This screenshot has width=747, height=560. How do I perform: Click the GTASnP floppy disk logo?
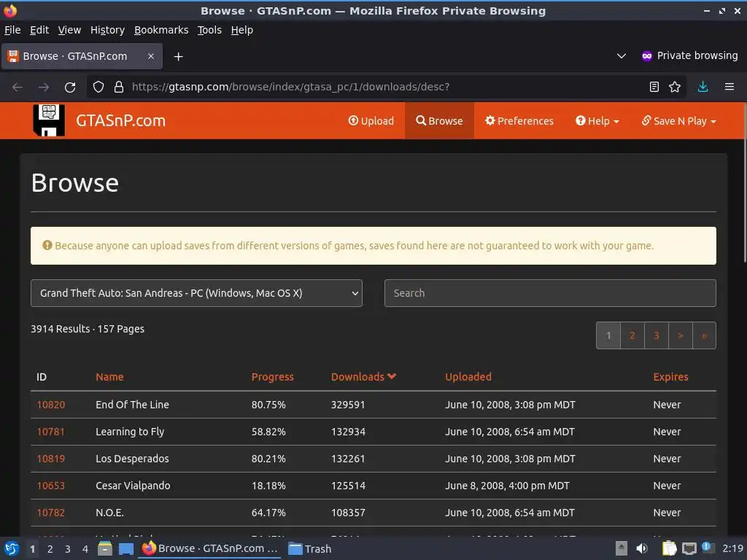(49, 120)
